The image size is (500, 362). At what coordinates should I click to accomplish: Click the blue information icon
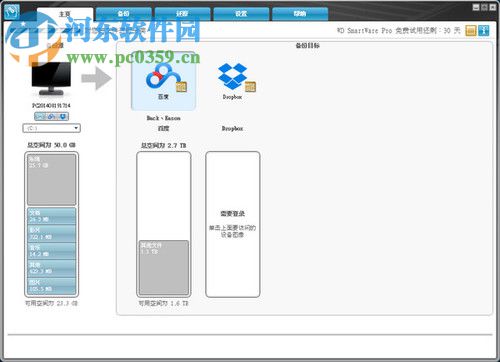point(484,31)
